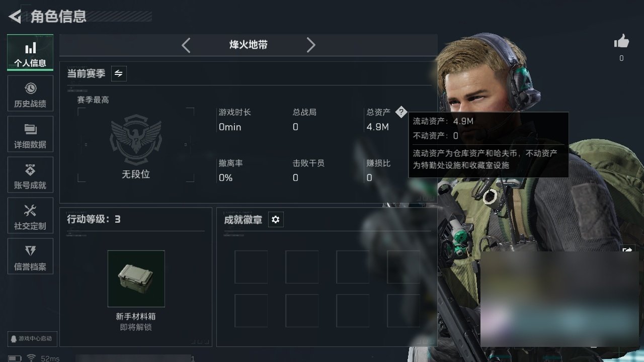Click the 总资产 question mark help icon

click(400, 112)
